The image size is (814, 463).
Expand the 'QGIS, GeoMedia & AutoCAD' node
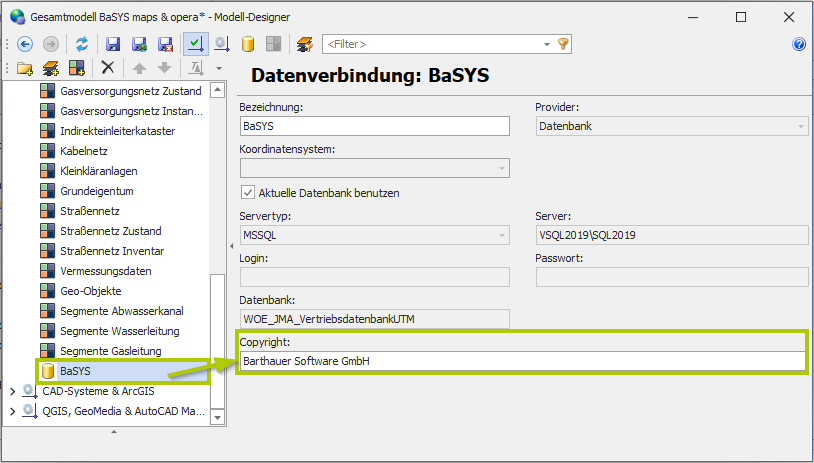coord(12,411)
